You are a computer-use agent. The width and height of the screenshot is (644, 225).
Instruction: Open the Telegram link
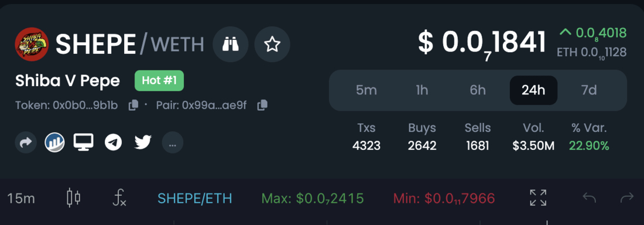pos(113,143)
